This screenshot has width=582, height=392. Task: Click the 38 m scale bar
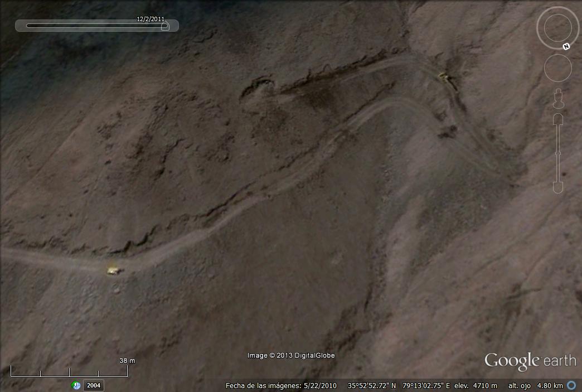coord(69,372)
